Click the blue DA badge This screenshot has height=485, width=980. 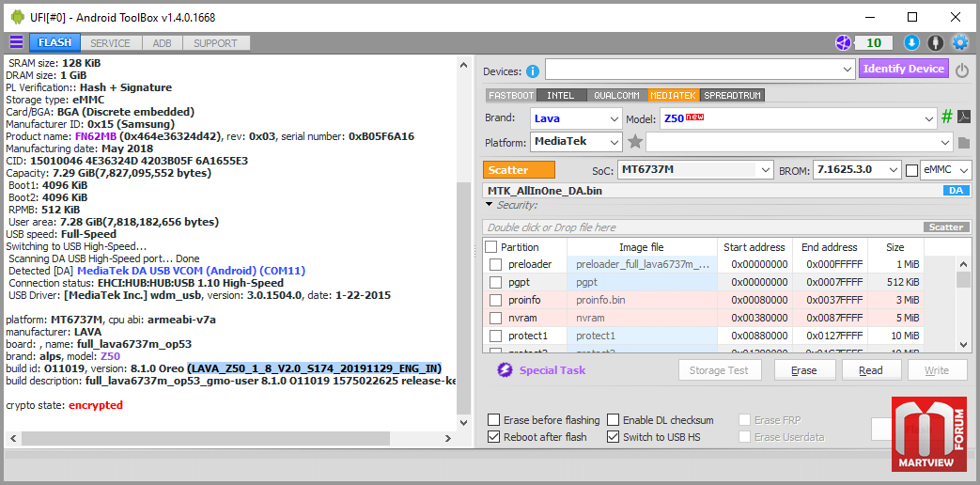pos(956,191)
